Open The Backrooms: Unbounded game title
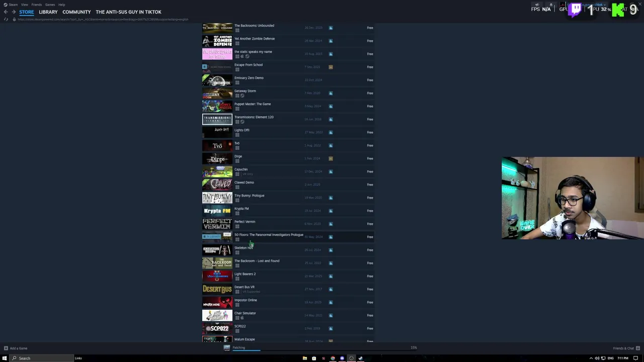644x362 pixels. coord(254,26)
